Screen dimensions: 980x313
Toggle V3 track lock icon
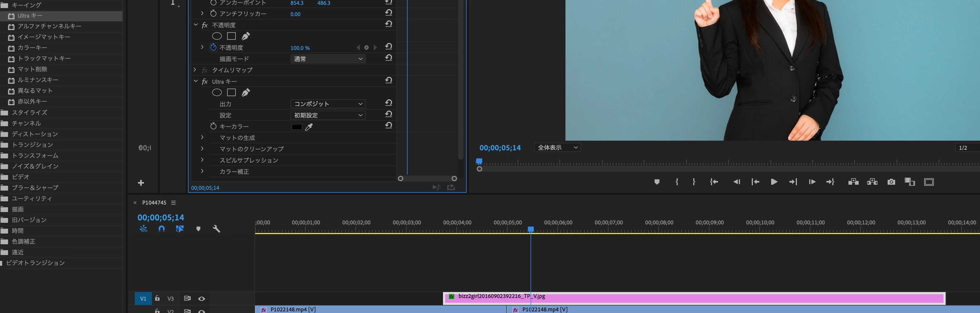pyautogui.click(x=157, y=299)
